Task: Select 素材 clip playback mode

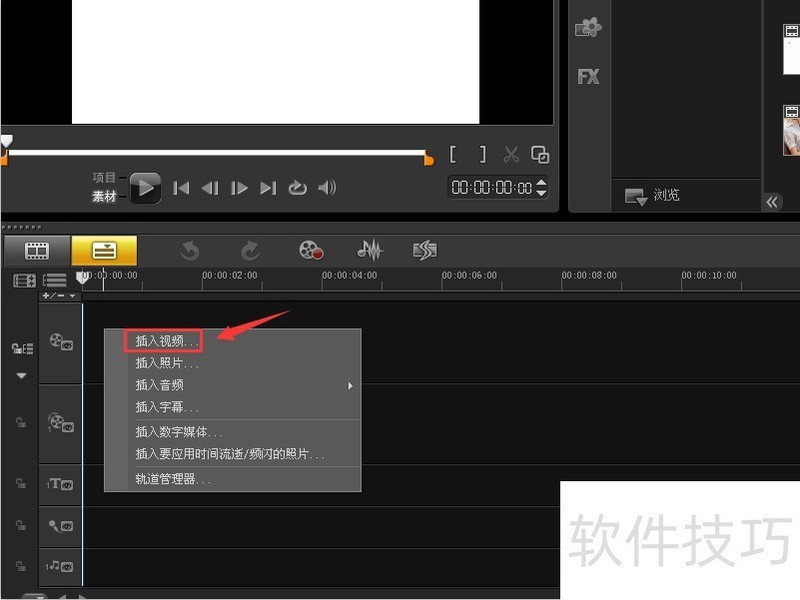Action: click(104, 196)
